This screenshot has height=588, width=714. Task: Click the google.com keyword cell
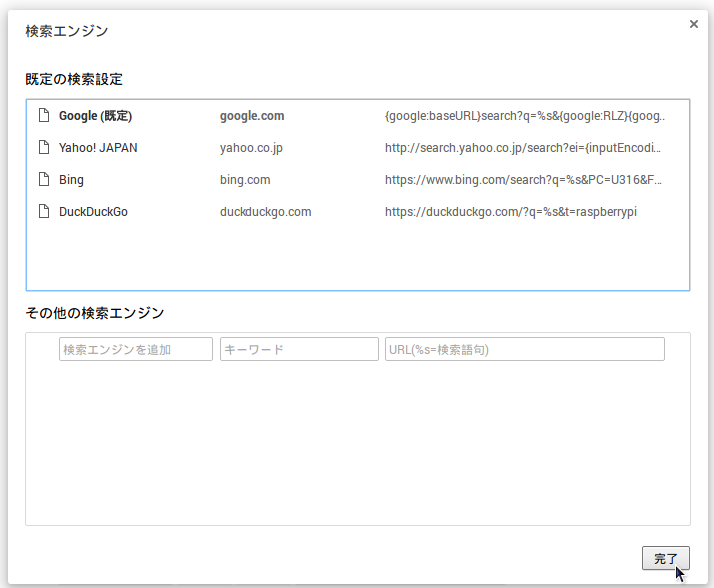(x=252, y=116)
